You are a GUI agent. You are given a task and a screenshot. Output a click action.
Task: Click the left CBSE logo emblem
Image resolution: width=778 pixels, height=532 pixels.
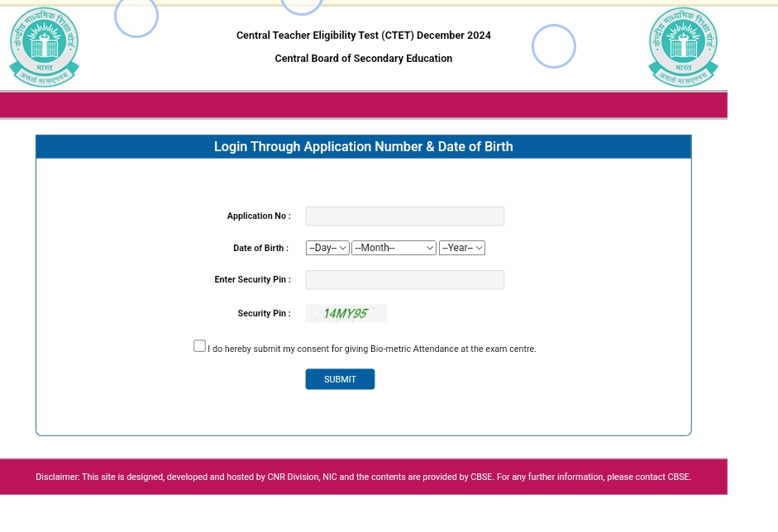pos(44,47)
